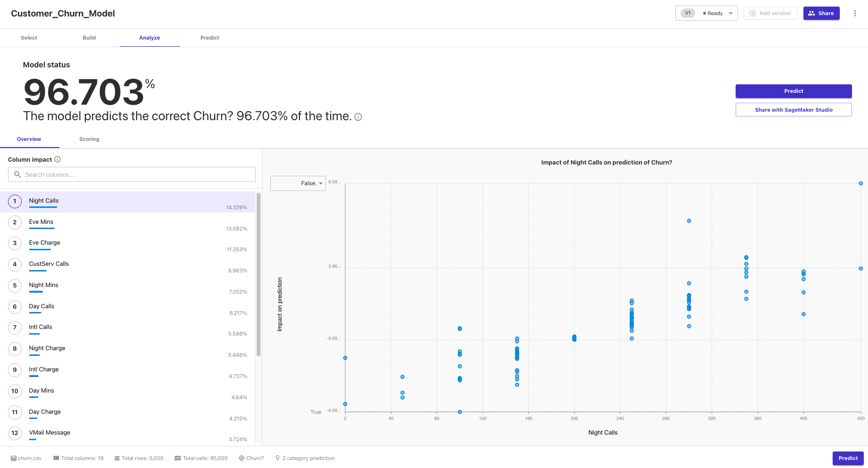Click the magnifier icon in the column search
The width and height of the screenshot is (868, 468).
pyautogui.click(x=17, y=174)
